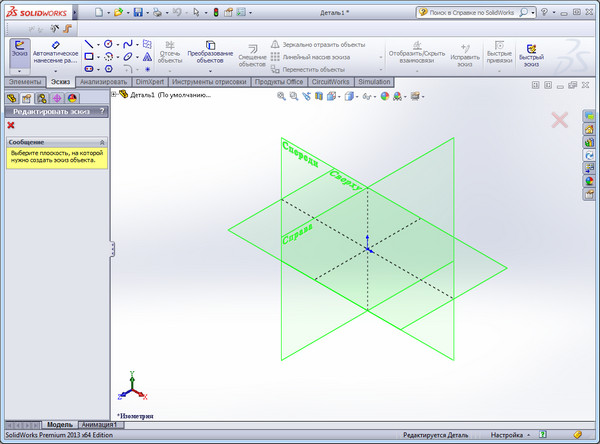Open the Быстрый эскиз rapid sketch tool
The image size is (600, 444).
(531, 52)
